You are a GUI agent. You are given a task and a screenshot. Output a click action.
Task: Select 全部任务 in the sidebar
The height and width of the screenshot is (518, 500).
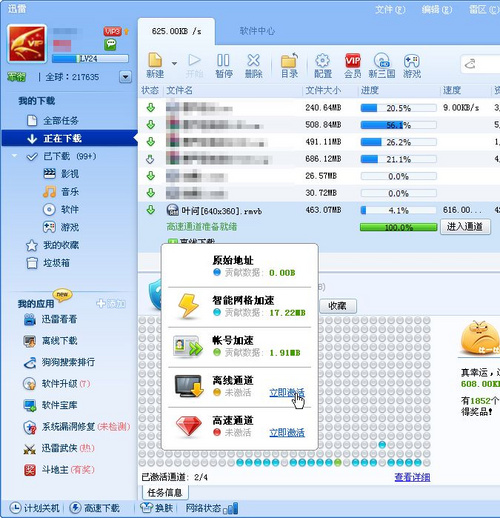click(61, 121)
